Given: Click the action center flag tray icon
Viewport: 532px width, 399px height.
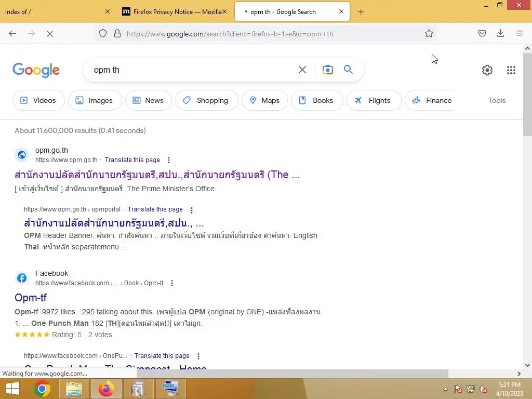Looking at the screenshot, I should pos(458,389).
